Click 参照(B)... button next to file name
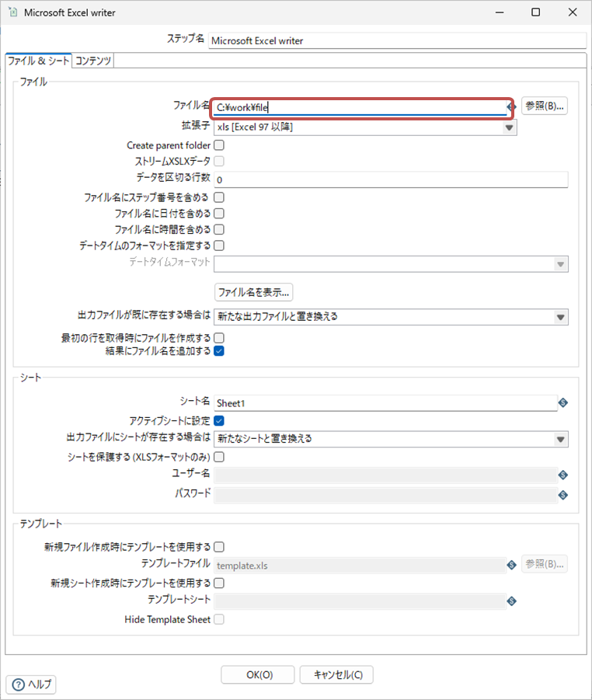The height and width of the screenshot is (700, 592). point(545,106)
